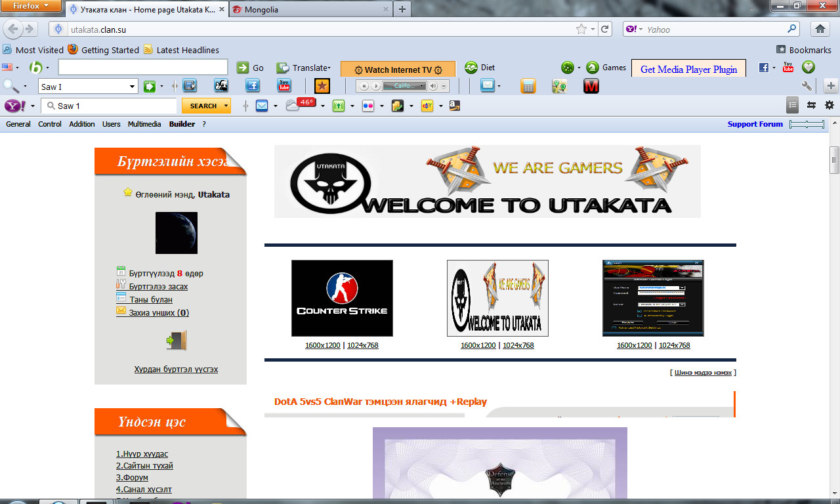Viewport: 840px width, 504px height.
Task: Click the wrench toolbar options icon
Action: coord(807,86)
